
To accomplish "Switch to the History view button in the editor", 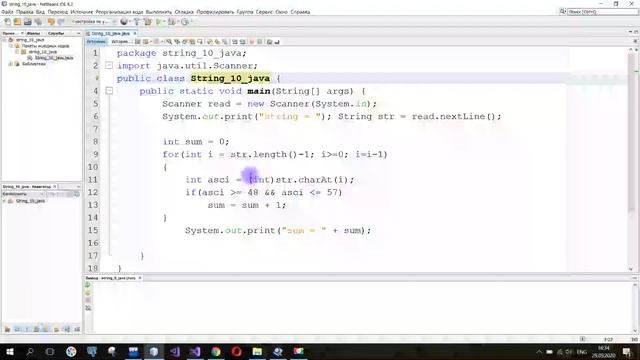I will (x=120, y=42).
